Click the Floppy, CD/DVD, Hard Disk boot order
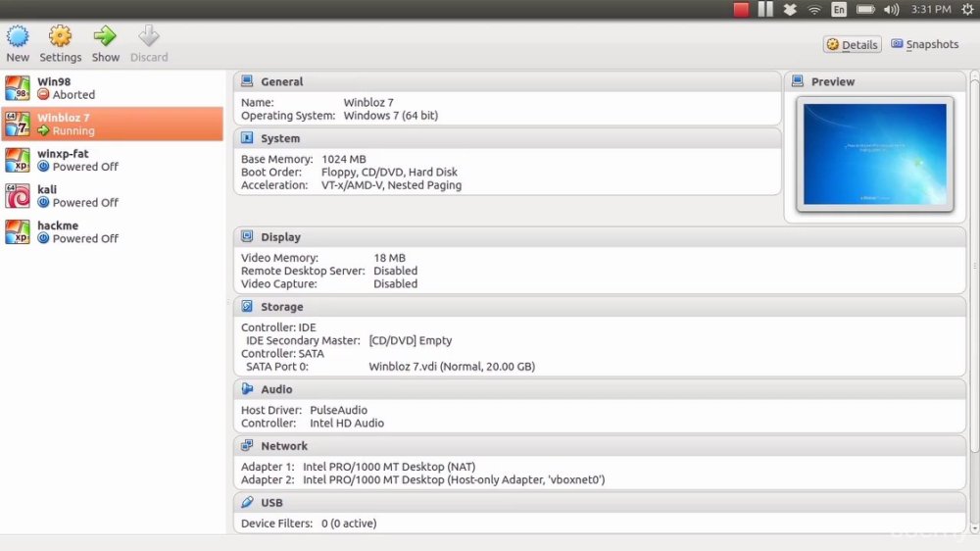This screenshot has height=551, width=980. [x=389, y=172]
